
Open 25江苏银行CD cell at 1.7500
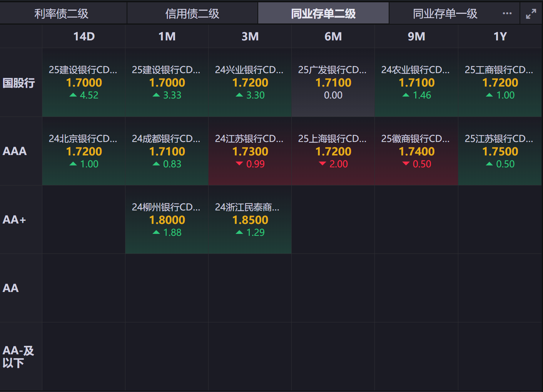click(500, 151)
